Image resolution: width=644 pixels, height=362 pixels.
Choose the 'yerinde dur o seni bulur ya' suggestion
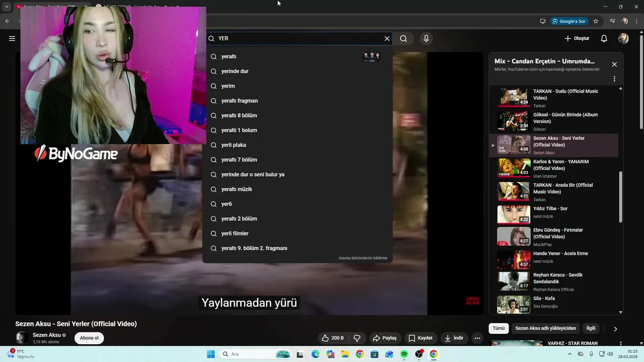click(x=297, y=174)
